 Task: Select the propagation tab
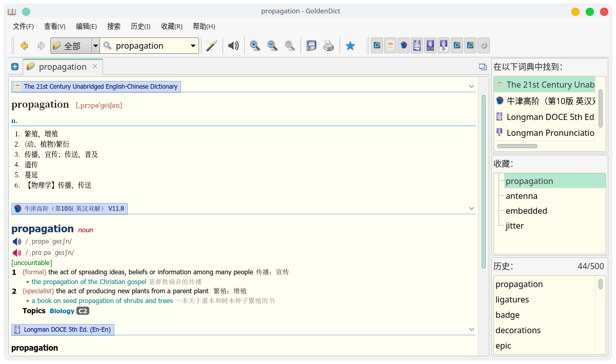point(63,67)
